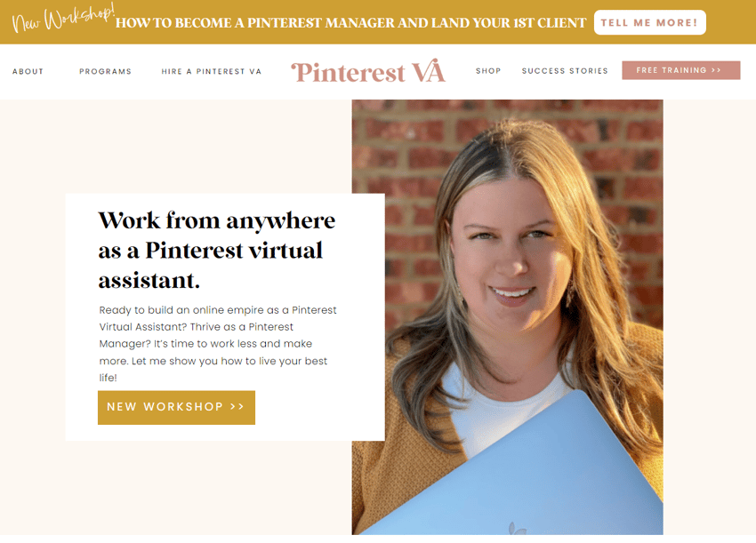Click the Free Training >> button
The width and height of the screenshot is (756, 543).
click(680, 70)
